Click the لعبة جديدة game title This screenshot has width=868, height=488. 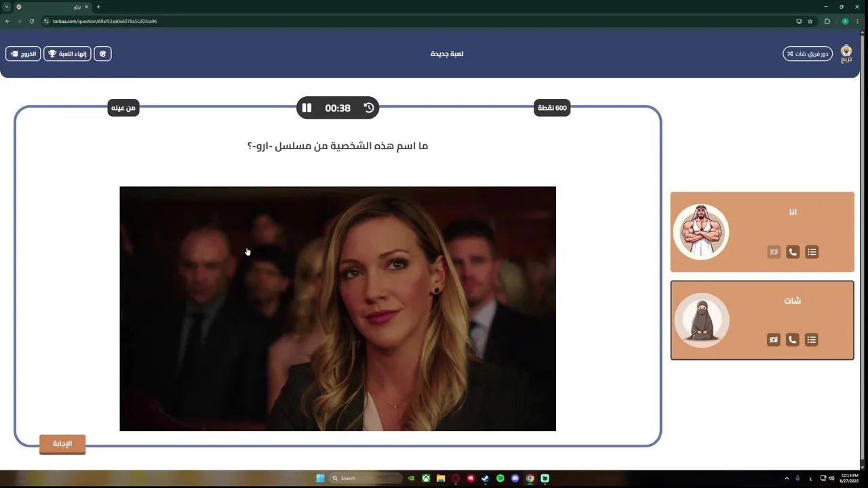point(447,54)
